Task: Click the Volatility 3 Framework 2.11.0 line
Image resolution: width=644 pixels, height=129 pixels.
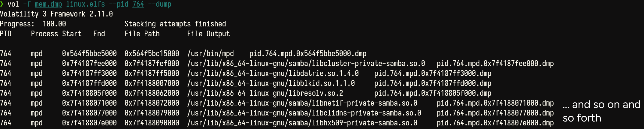Action: click(56, 14)
